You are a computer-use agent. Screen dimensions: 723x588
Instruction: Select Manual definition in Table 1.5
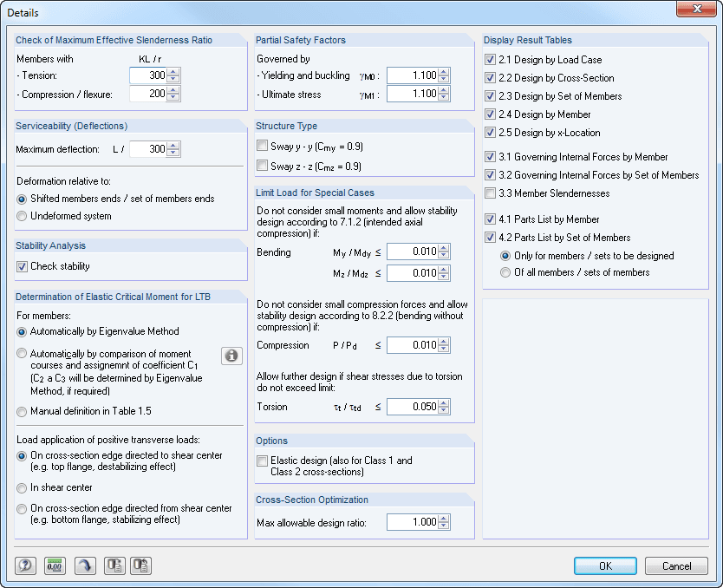pyautogui.click(x=21, y=411)
